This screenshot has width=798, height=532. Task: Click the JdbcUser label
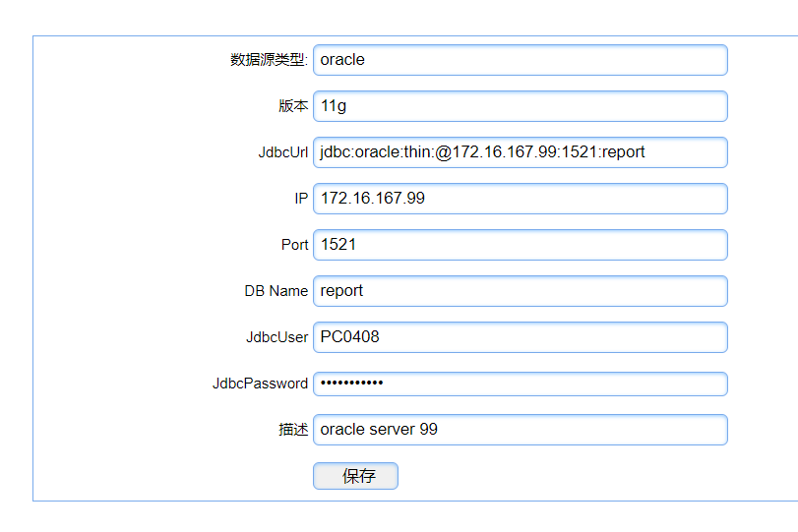(277, 337)
